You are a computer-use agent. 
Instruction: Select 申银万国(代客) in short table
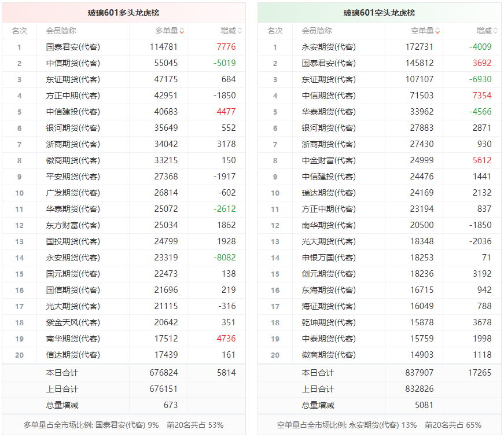click(x=329, y=258)
